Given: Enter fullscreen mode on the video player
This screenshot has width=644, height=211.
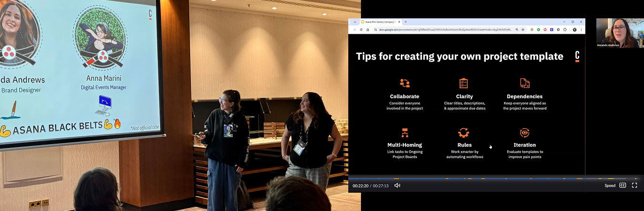Looking at the screenshot, I should 635,186.
